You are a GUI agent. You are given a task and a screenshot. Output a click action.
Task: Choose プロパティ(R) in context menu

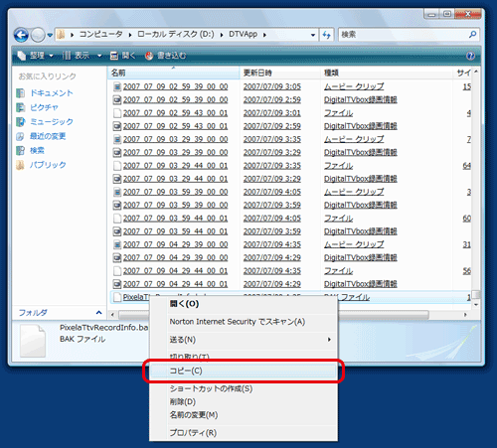coord(244,433)
